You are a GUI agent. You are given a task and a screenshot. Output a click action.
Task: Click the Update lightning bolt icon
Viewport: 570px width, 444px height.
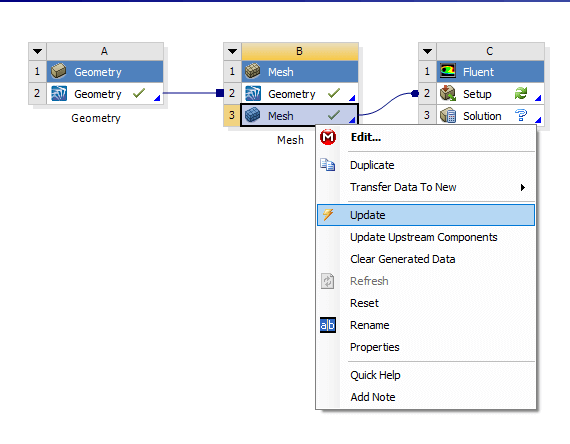(x=328, y=215)
